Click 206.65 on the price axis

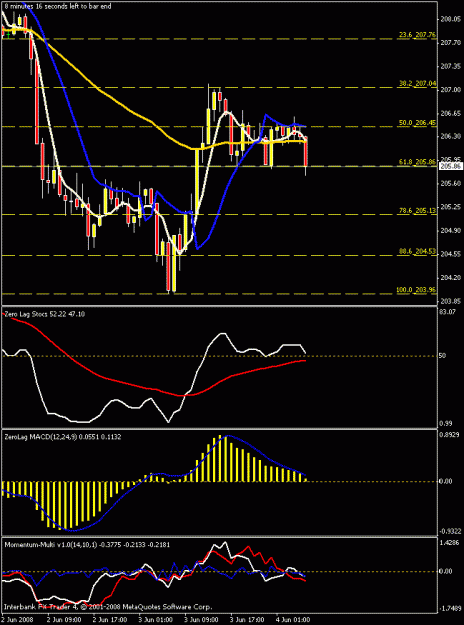coord(450,114)
